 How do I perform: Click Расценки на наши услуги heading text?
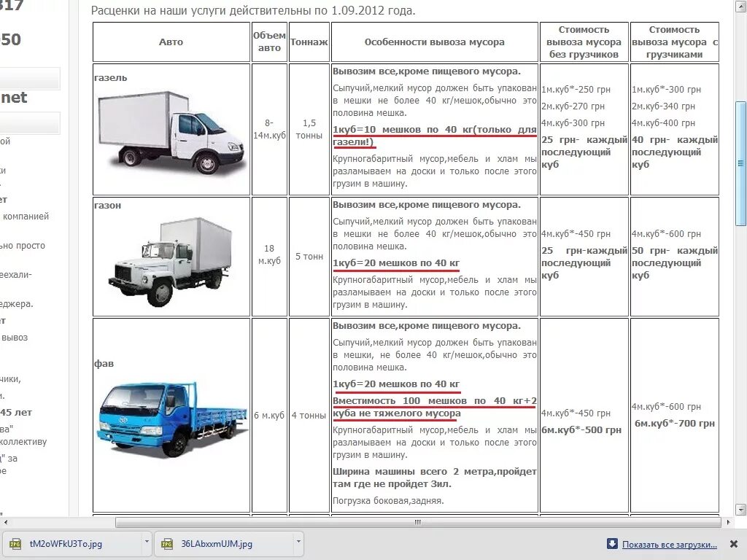253,10
